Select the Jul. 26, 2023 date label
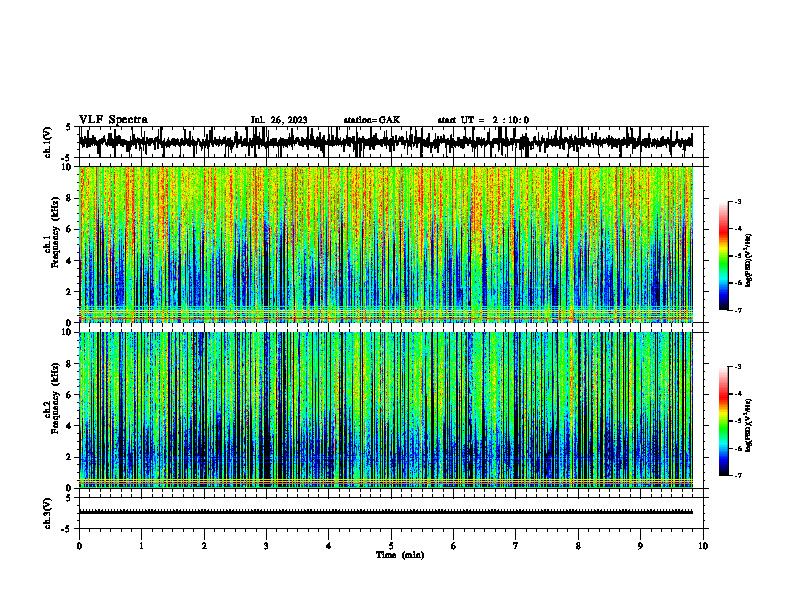Viewport: 792px width, 612px height. click(x=279, y=120)
